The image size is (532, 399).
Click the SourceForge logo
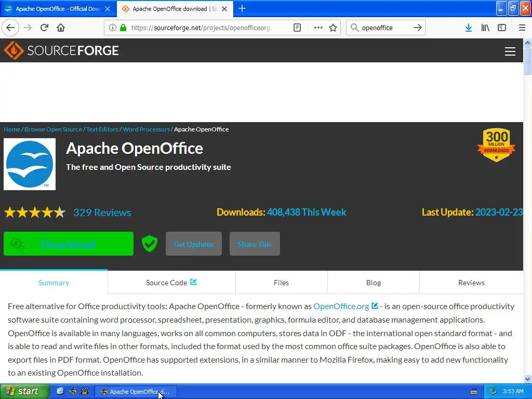point(61,50)
